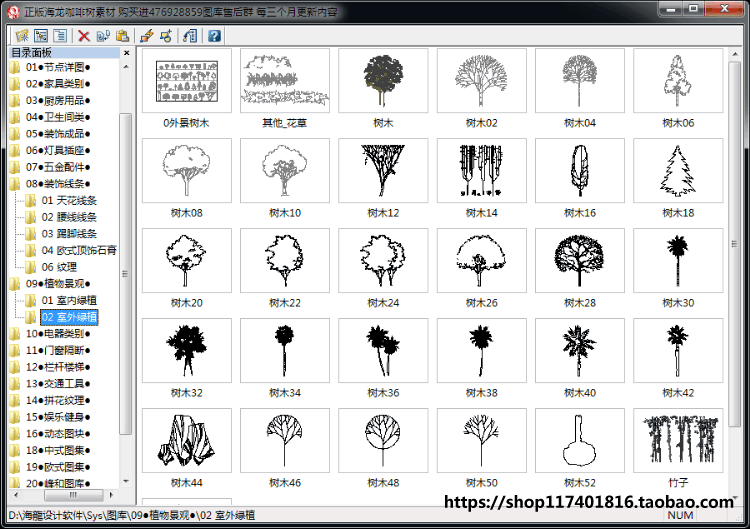Open the 0外景树木 collection thumbnail
Screen dimensions: 750x529
click(x=187, y=81)
